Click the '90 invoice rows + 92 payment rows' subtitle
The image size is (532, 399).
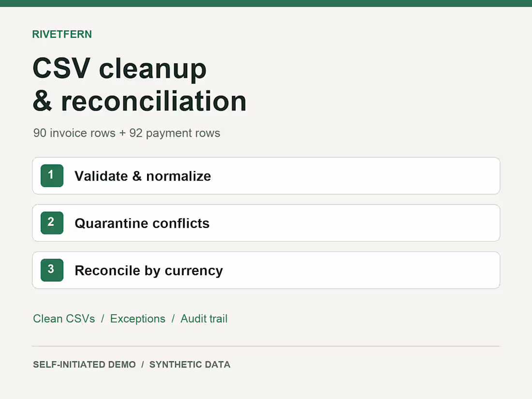[x=127, y=133]
